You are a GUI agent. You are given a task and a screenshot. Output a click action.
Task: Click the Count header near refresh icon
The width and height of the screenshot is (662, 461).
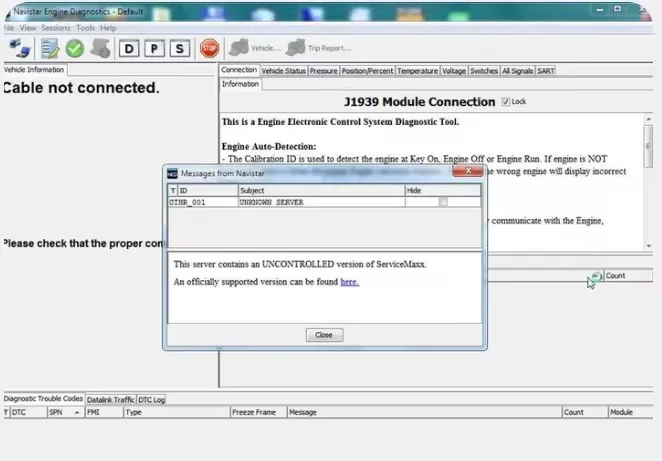(628, 276)
